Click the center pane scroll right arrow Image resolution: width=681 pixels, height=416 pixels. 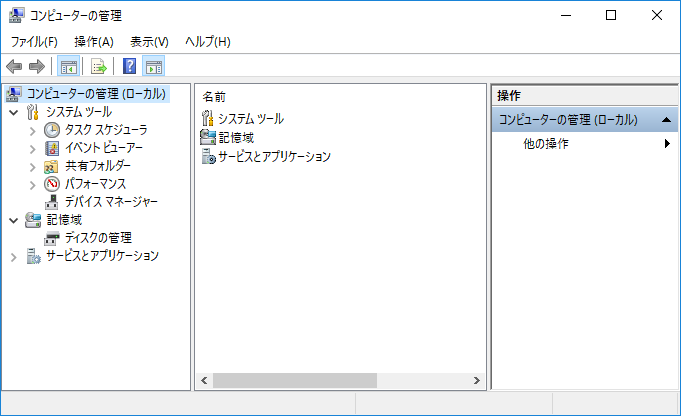[x=476, y=380]
